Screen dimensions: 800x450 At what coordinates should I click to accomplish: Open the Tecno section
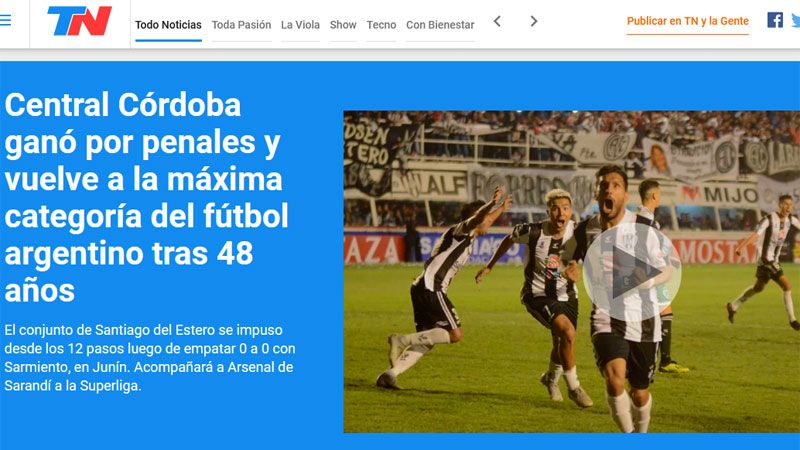coord(381,24)
